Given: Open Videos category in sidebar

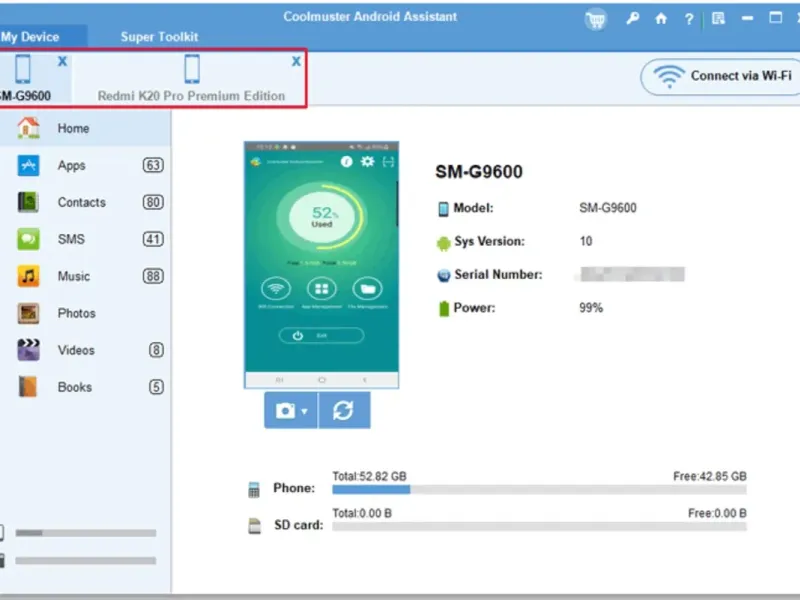Looking at the screenshot, I should [x=85, y=350].
